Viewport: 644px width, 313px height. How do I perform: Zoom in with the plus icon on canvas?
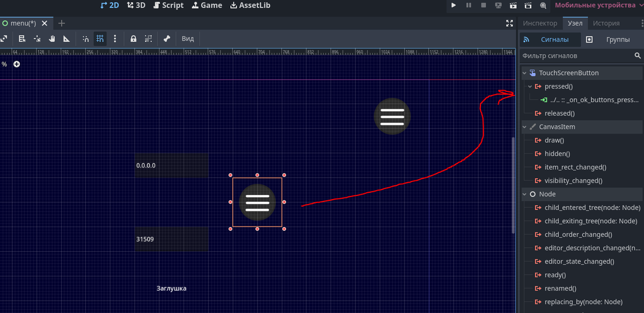17,64
